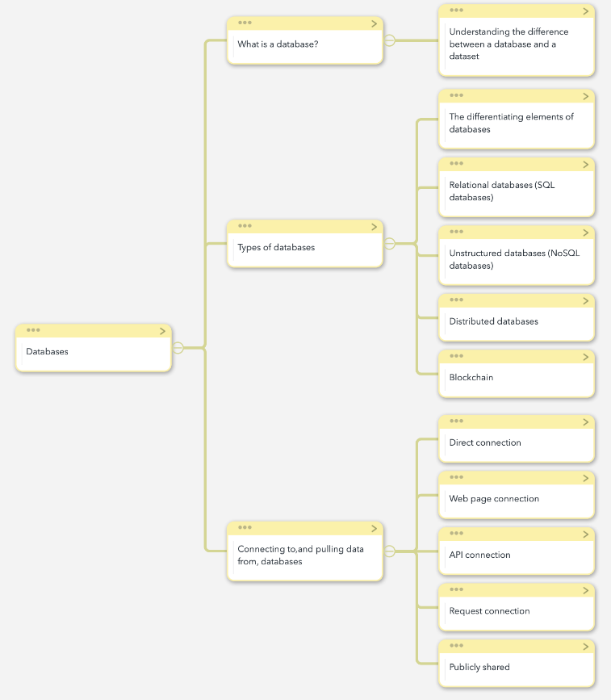Click the differentiating elements of databases text
This screenshot has height=700, width=611.
[x=511, y=123]
